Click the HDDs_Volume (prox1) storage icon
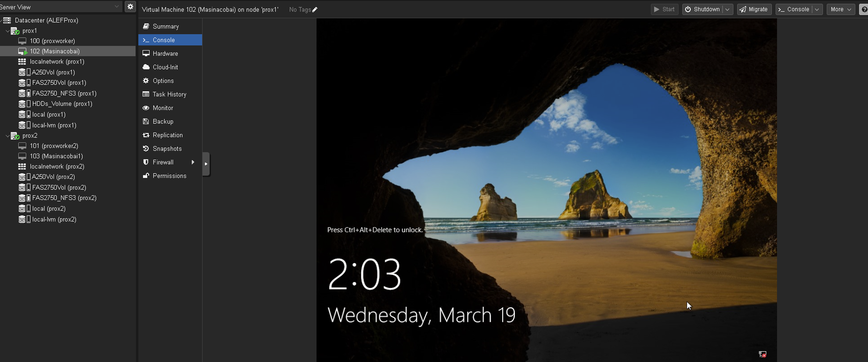The image size is (868, 362). pyautogui.click(x=24, y=104)
